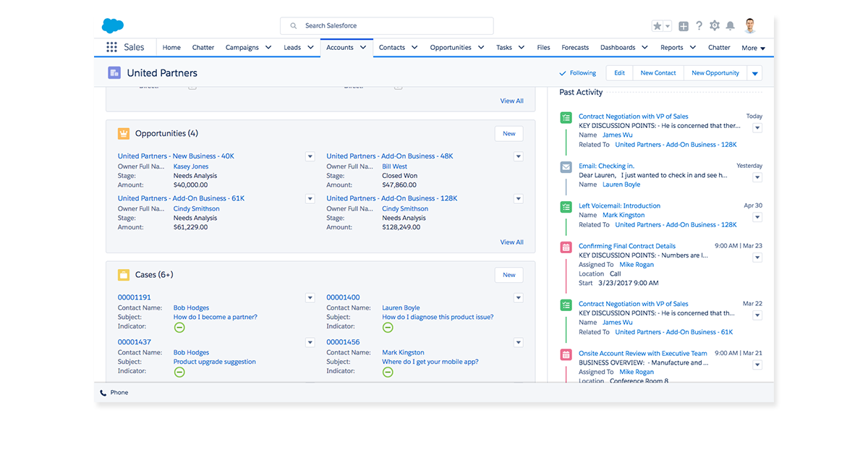This screenshot has height=463, width=868.
Task: Click the Search Salesforce field
Action: (x=387, y=26)
